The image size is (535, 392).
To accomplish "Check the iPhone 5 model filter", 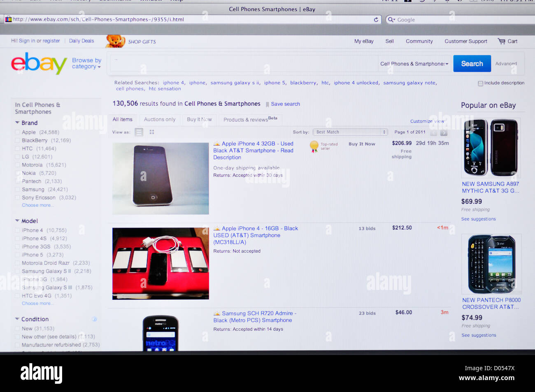I will pos(18,255).
